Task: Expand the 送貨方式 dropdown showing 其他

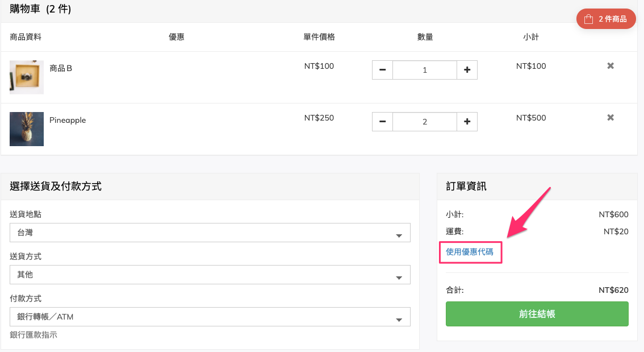Action: point(210,275)
